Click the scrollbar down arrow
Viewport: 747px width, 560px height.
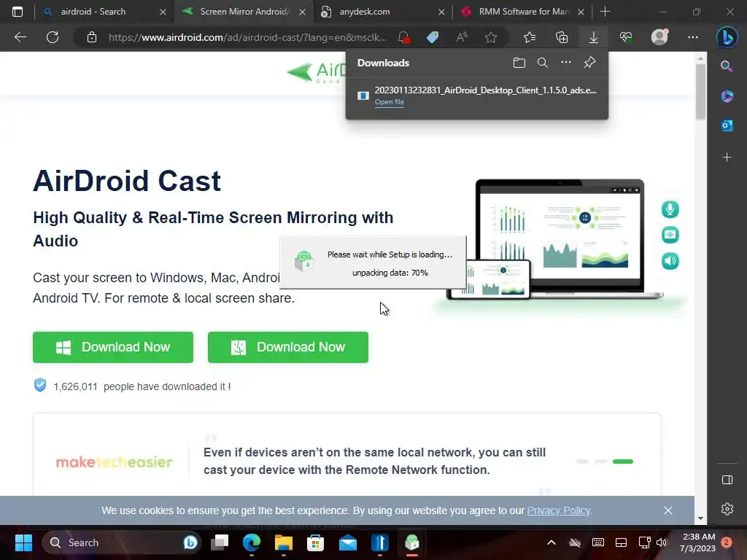[700, 518]
